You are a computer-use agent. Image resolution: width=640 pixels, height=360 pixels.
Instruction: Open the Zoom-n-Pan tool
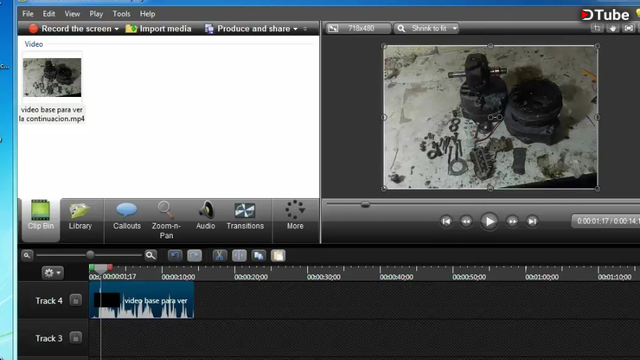click(x=166, y=220)
